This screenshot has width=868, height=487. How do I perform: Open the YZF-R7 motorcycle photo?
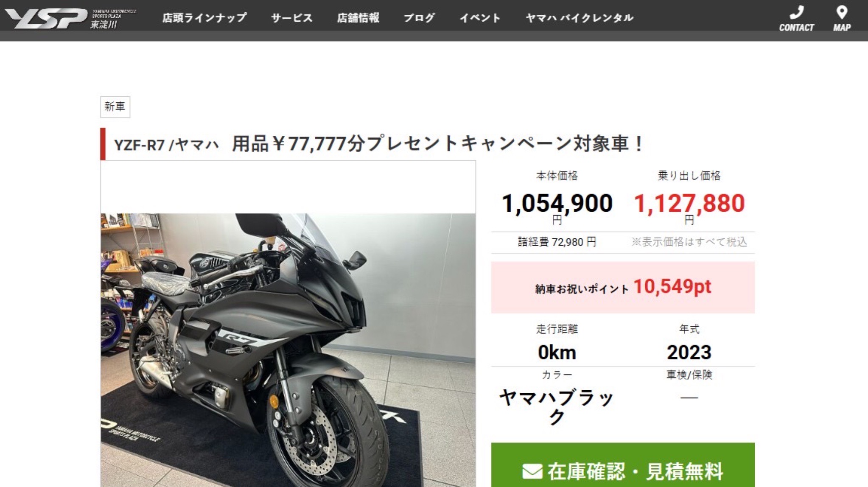pyautogui.click(x=288, y=350)
